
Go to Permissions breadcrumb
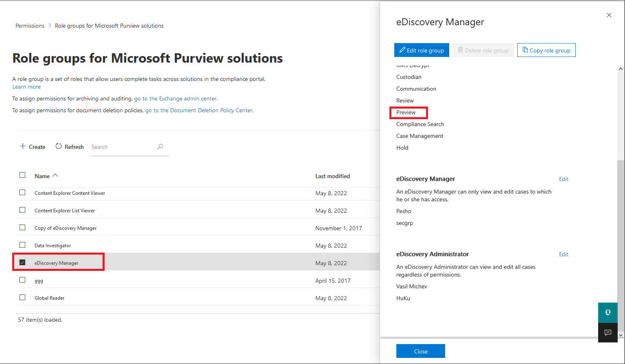[30, 26]
